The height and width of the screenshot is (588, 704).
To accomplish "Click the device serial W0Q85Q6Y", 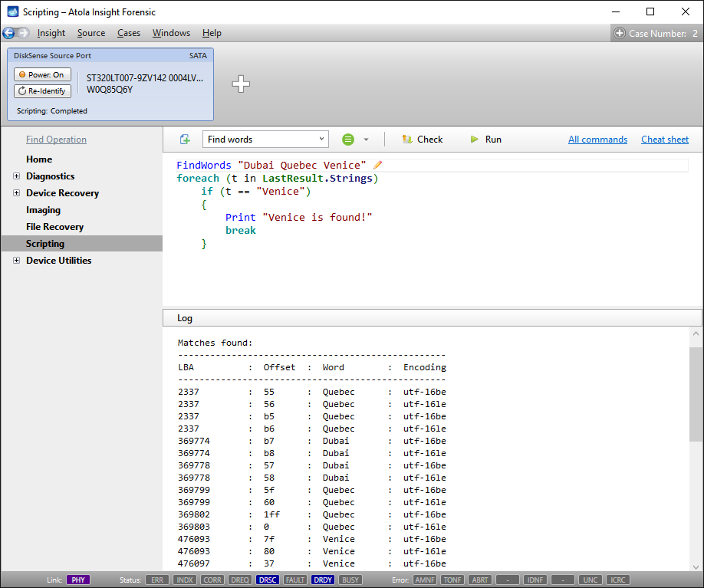I will tap(110, 90).
